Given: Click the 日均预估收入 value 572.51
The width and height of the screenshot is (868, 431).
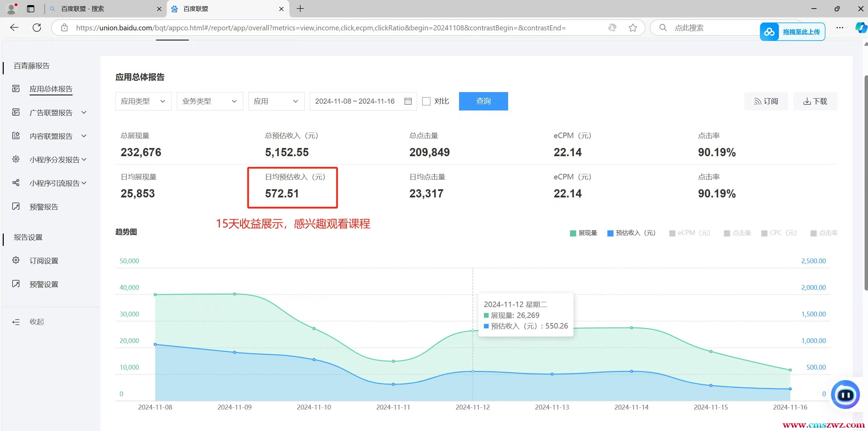Looking at the screenshot, I should 282,194.
